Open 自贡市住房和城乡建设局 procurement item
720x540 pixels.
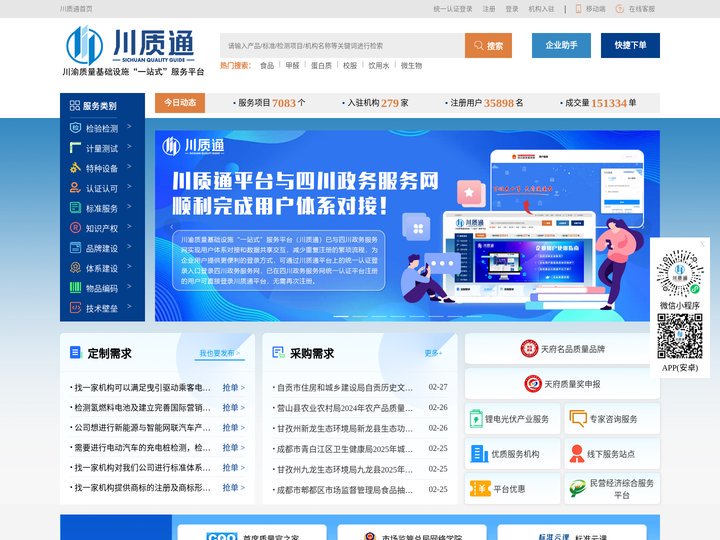(344, 388)
